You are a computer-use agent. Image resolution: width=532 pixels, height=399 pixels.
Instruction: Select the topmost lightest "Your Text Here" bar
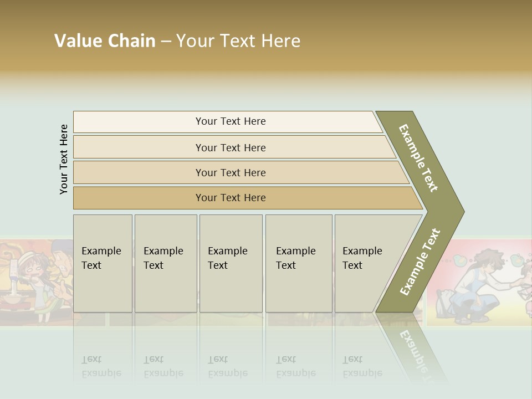[231, 121]
